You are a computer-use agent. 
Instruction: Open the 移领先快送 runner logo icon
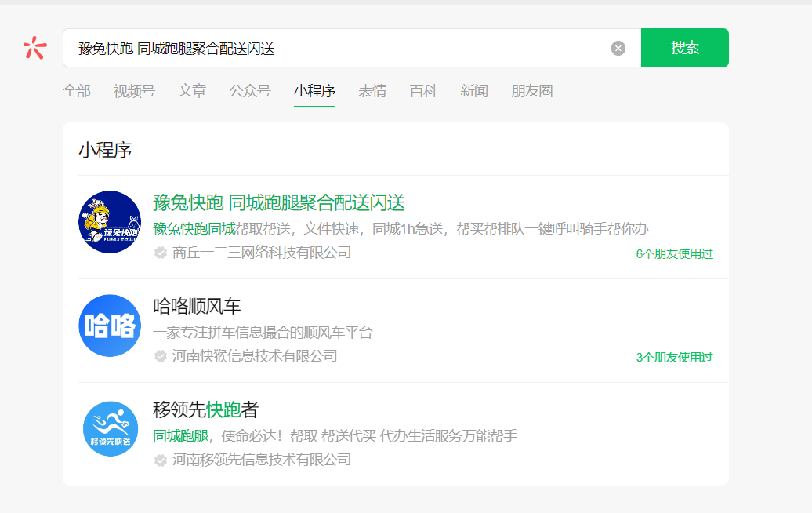pos(111,429)
